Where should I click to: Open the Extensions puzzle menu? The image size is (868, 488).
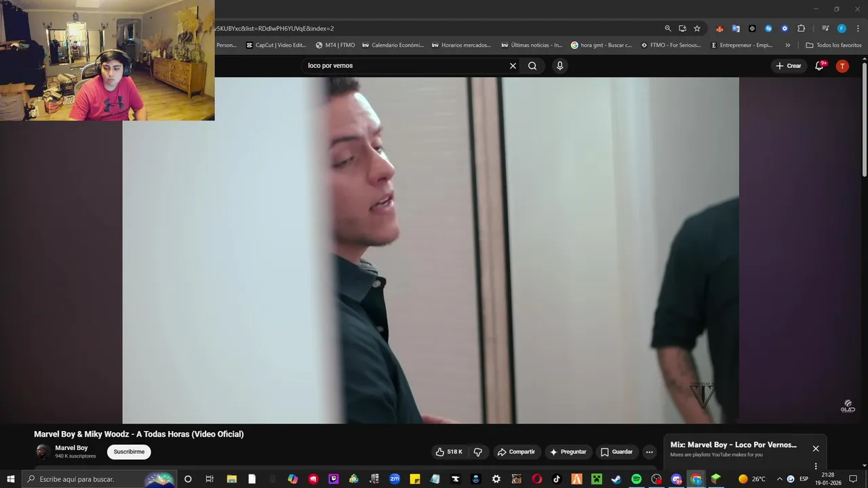(801, 28)
